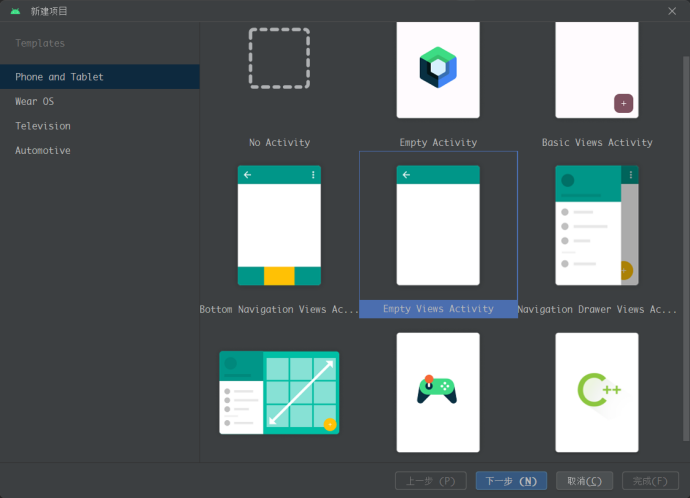Click the 'Navigation Drawer Views Ac...' label
The height and width of the screenshot is (498, 690).
point(597,309)
